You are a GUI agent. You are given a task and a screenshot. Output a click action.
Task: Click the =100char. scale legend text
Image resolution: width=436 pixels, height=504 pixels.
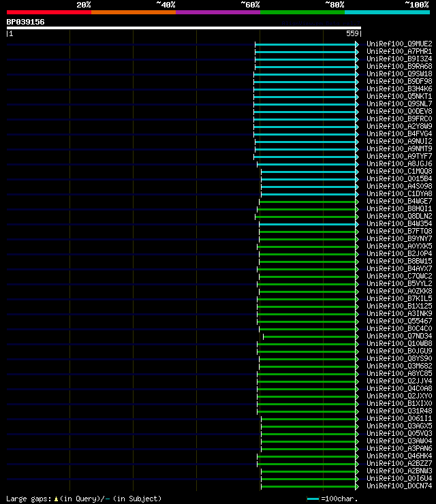(x=339, y=499)
